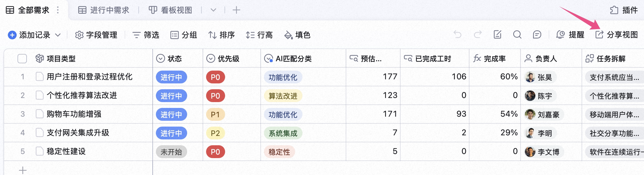The height and width of the screenshot is (175, 644).
Task: Open the comments bubble icon
Action: [537, 35]
